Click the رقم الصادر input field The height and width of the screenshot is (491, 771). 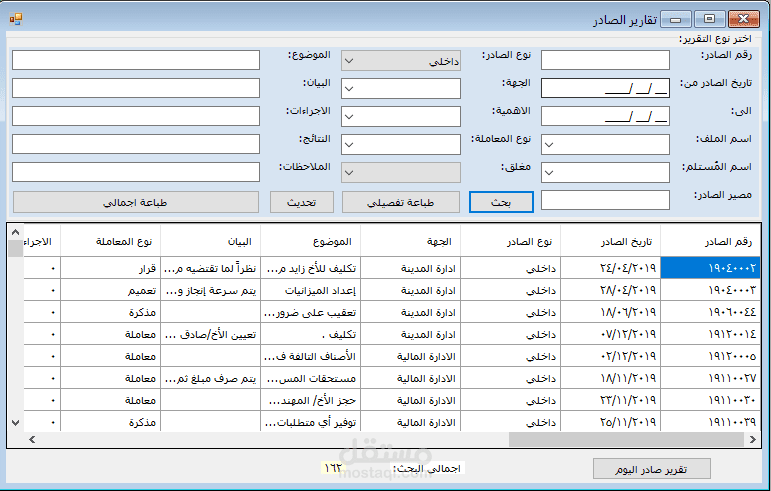click(605, 60)
